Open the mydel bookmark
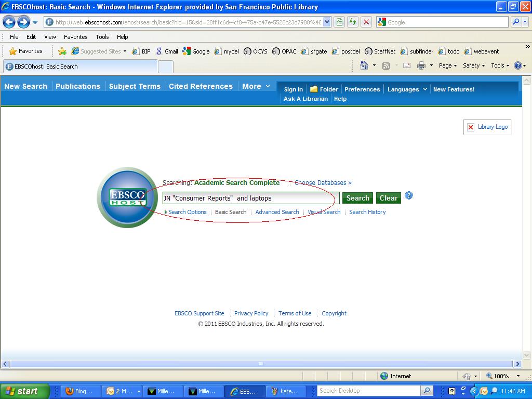The width and height of the screenshot is (532, 399). pos(227,51)
